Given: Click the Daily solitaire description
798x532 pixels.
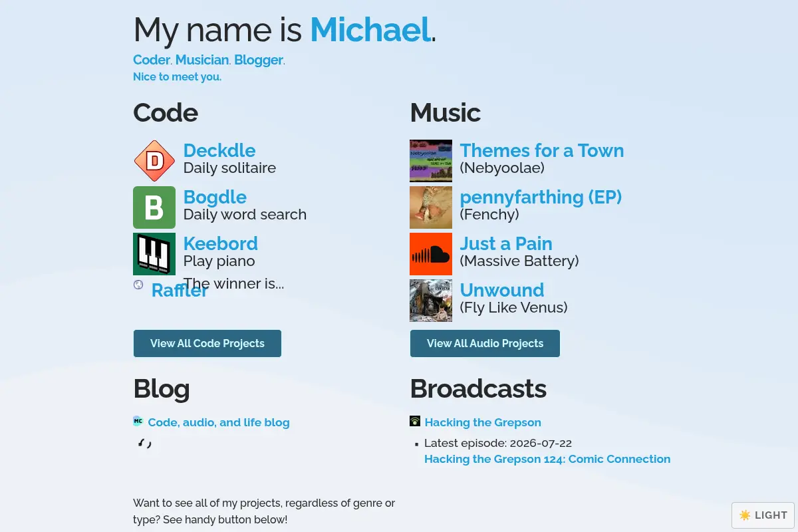Looking at the screenshot, I should tap(229, 168).
